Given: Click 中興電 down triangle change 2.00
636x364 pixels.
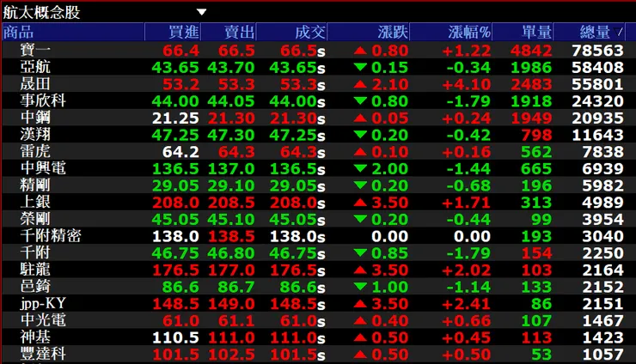Looking at the screenshot, I should coord(381,168).
